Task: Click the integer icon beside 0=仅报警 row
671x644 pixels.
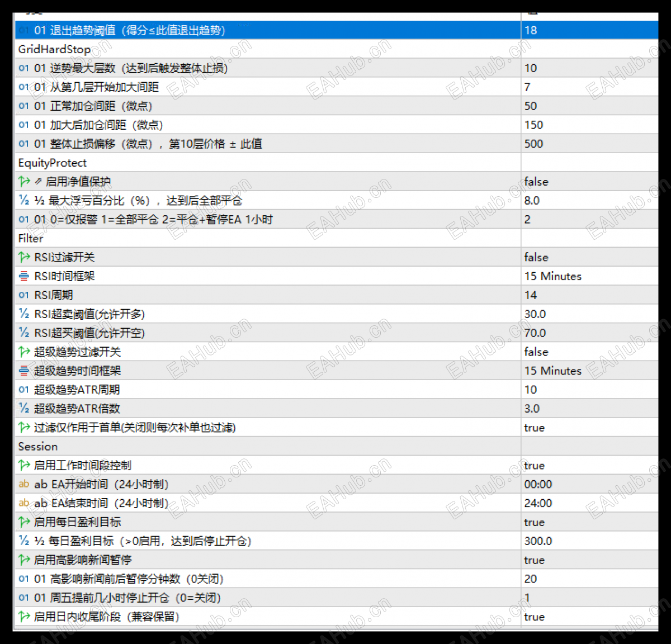Action: click(x=23, y=220)
